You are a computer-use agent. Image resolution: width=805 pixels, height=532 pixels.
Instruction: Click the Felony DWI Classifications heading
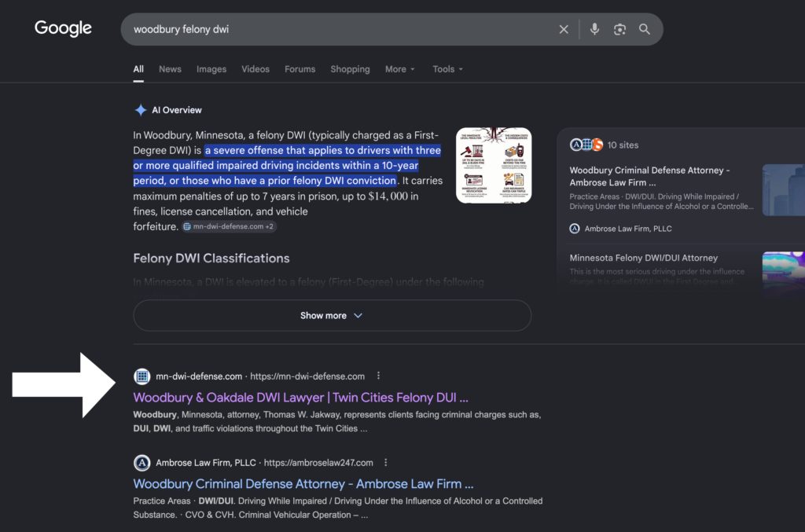211,258
